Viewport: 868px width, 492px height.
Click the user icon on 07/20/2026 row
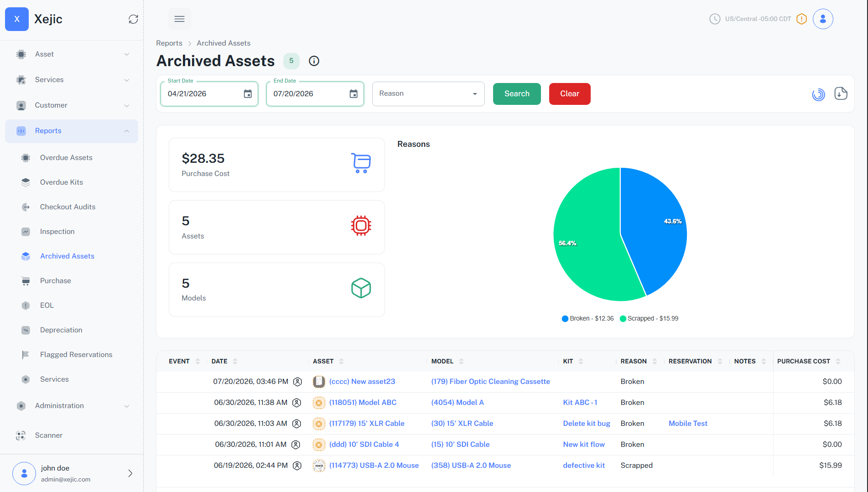tap(297, 382)
